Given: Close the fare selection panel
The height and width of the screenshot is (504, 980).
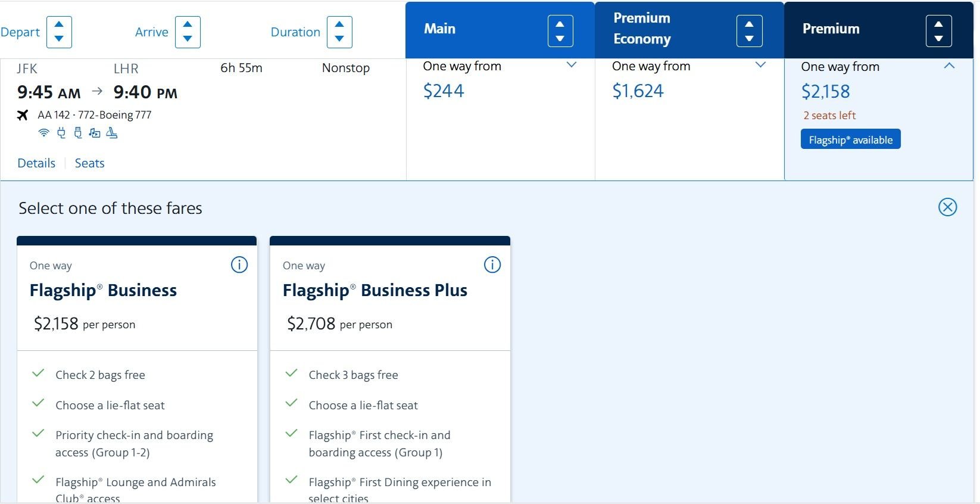Looking at the screenshot, I should pos(947,207).
